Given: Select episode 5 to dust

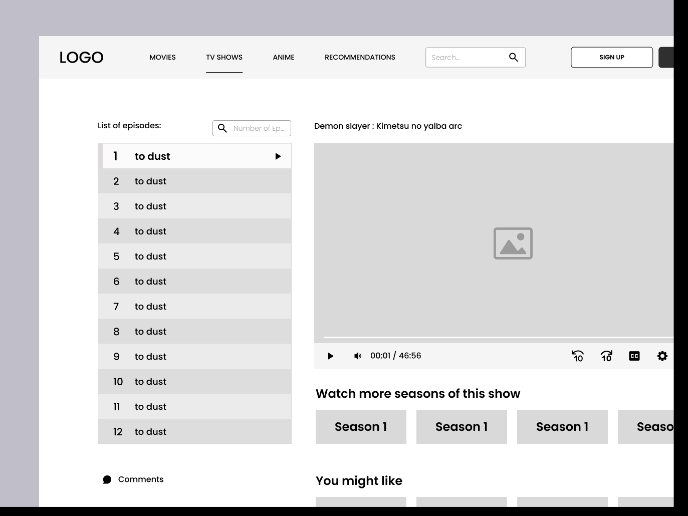Looking at the screenshot, I should (195, 256).
